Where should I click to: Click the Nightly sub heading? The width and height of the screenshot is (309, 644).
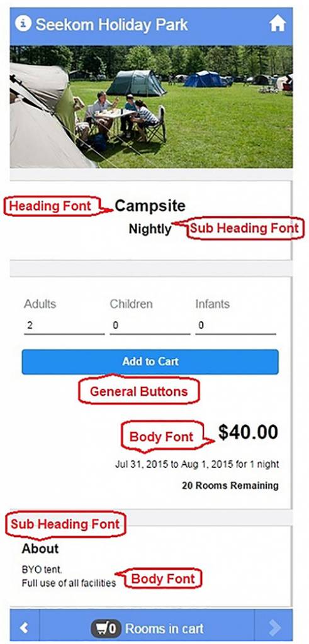coord(150,229)
